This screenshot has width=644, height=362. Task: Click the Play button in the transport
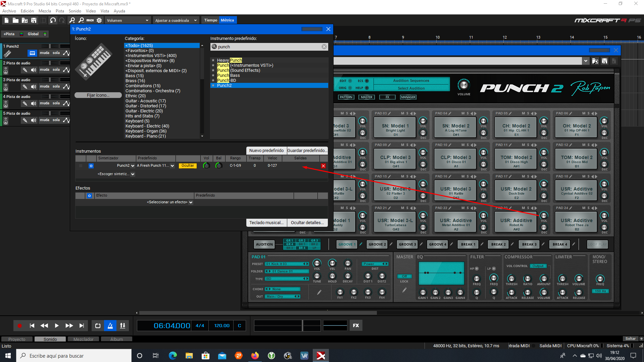[x=57, y=325]
